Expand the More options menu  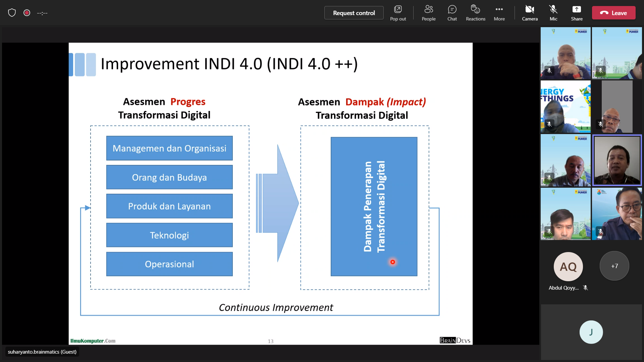click(x=499, y=13)
